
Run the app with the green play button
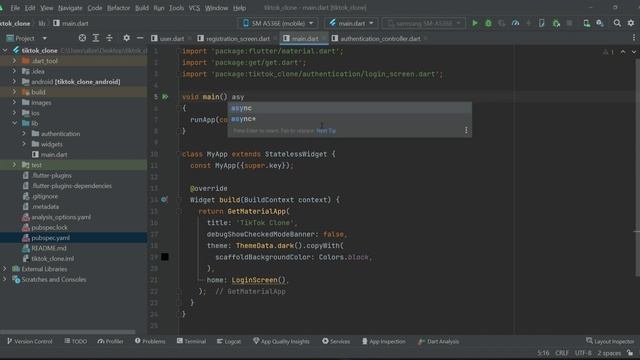(x=475, y=23)
